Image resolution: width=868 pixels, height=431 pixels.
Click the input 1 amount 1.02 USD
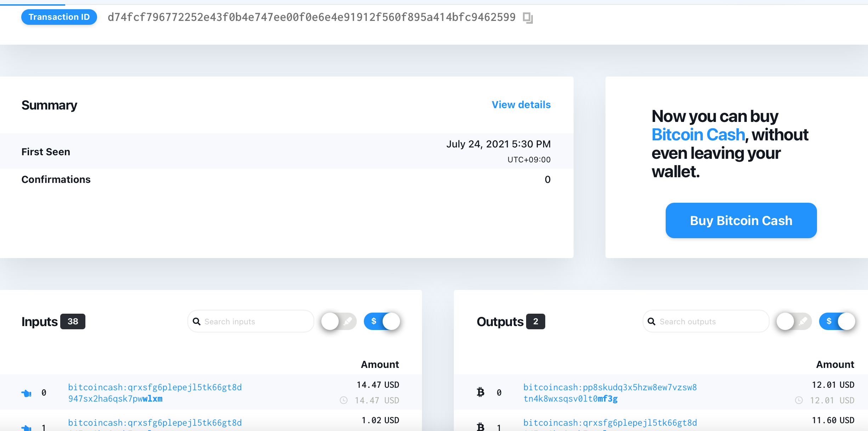tap(381, 420)
